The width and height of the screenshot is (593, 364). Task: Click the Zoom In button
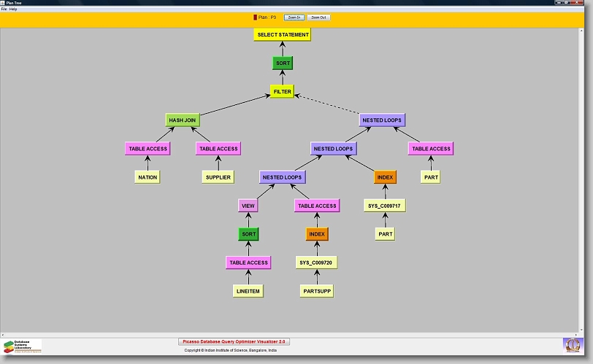pyautogui.click(x=294, y=17)
